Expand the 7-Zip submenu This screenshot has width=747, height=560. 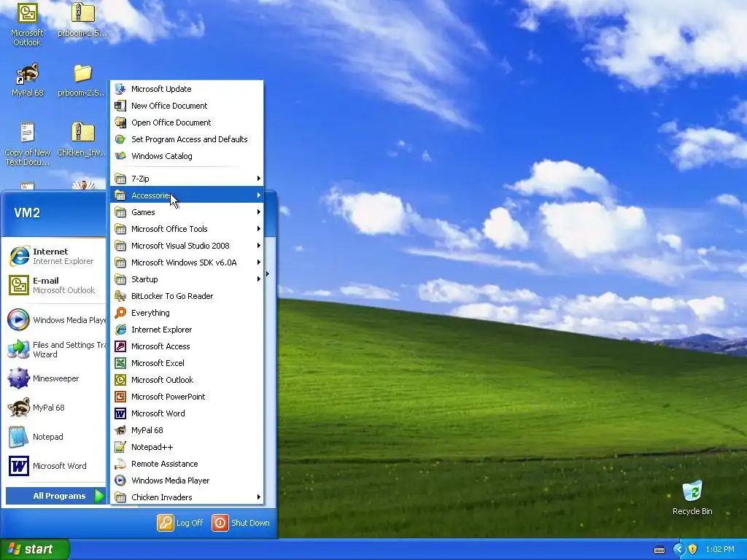tap(187, 179)
